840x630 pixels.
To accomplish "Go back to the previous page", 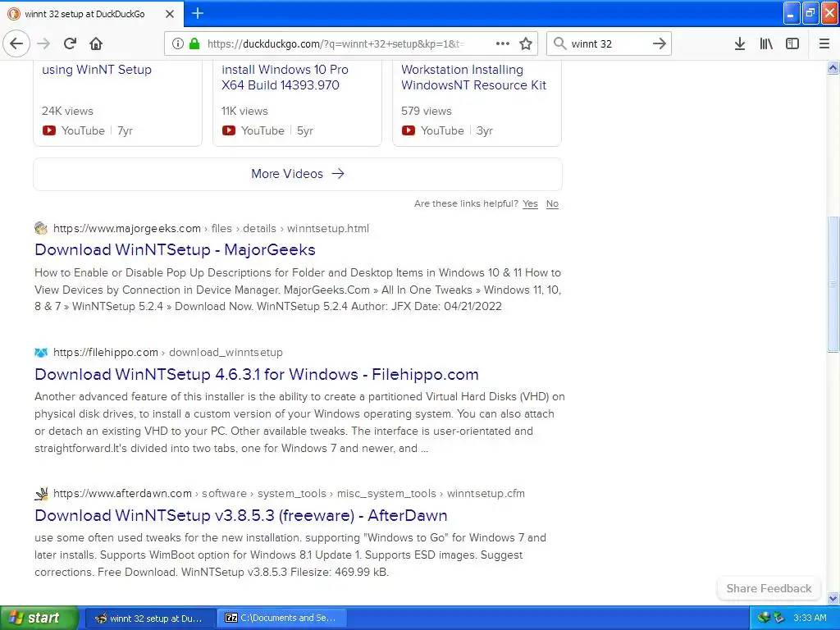I will click(16, 44).
